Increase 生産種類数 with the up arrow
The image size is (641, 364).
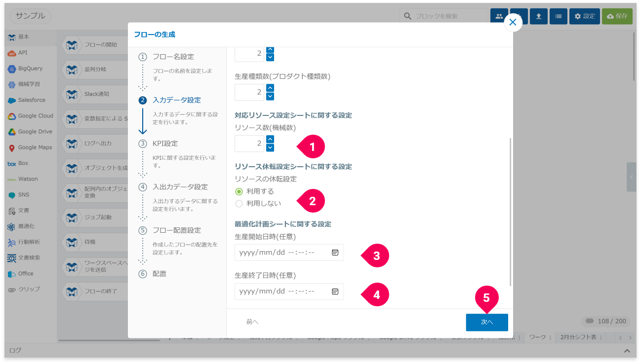(x=270, y=88)
